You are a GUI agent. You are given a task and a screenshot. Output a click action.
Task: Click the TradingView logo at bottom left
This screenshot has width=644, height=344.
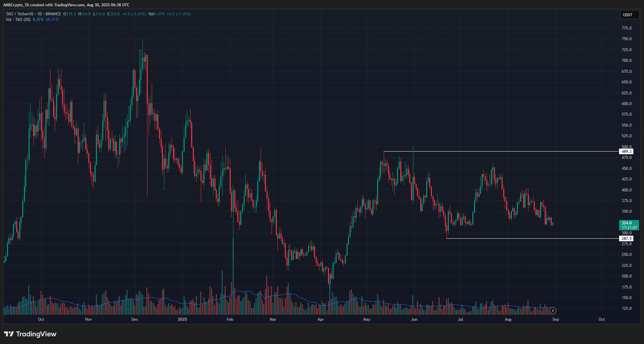pos(30,334)
